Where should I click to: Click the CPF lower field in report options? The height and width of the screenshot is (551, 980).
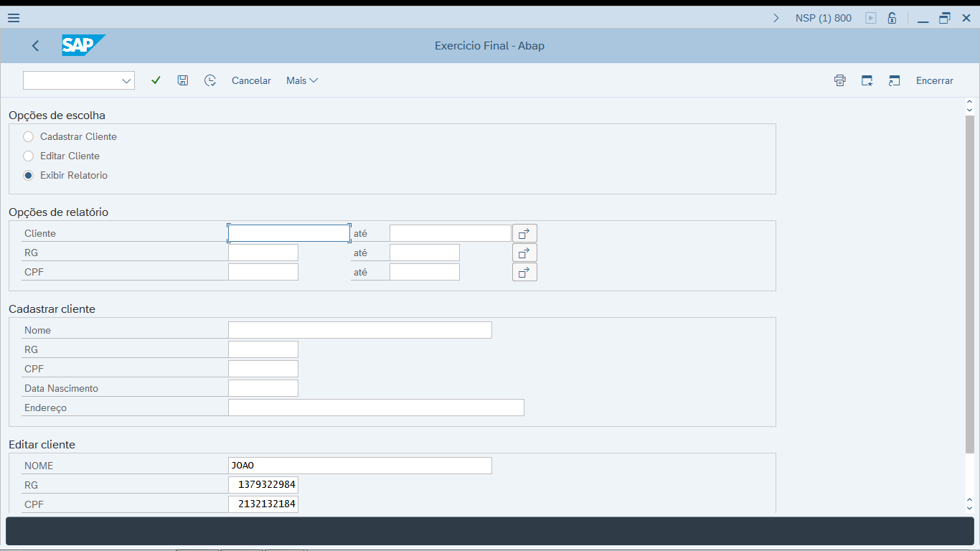263,272
